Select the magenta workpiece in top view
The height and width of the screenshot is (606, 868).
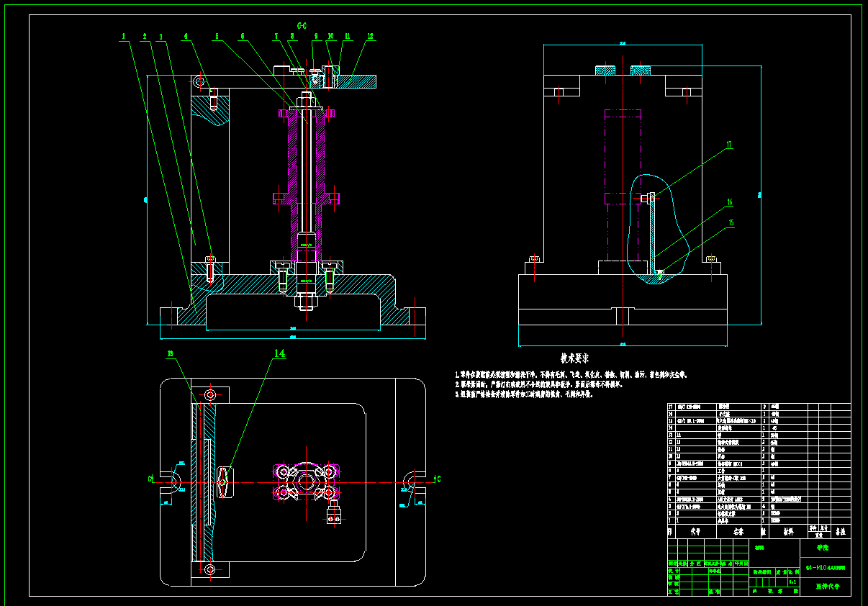coord(302,481)
